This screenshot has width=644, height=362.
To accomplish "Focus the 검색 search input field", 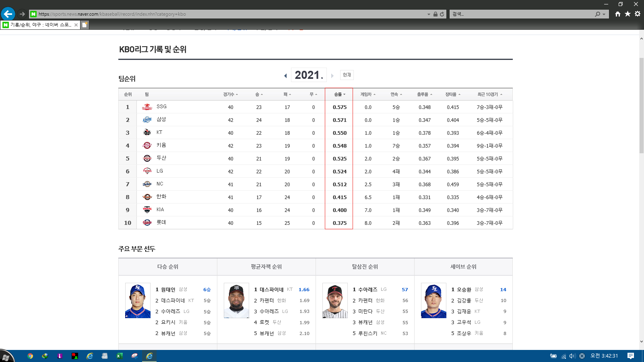I will pos(522,14).
